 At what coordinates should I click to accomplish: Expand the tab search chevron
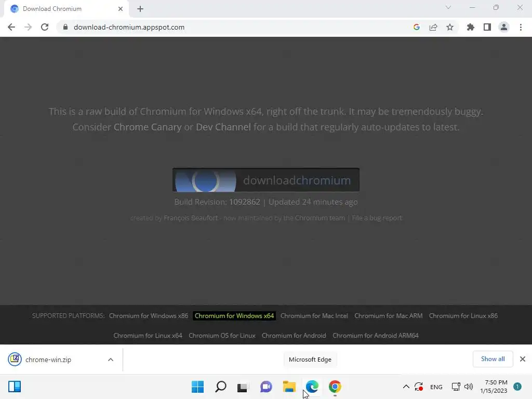[x=448, y=7]
